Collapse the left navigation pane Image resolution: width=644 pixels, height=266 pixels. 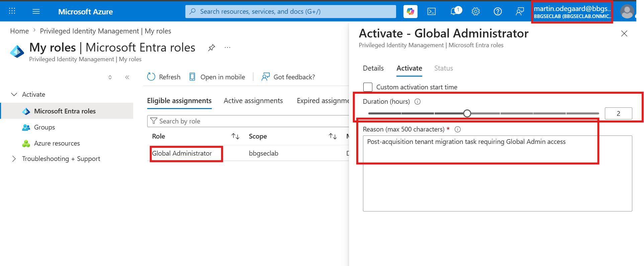pyautogui.click(x=127, y=77)
